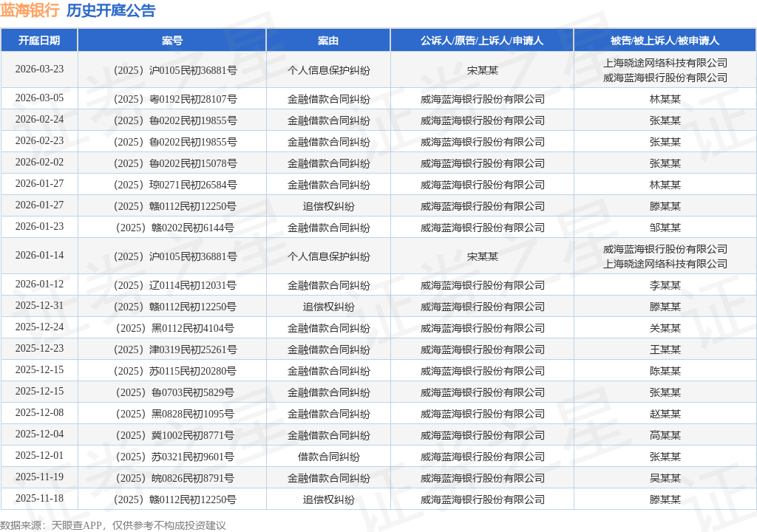Select the date 2026-03-23
The width and height of the screenshot is (757, 532).
click(40, 69)
